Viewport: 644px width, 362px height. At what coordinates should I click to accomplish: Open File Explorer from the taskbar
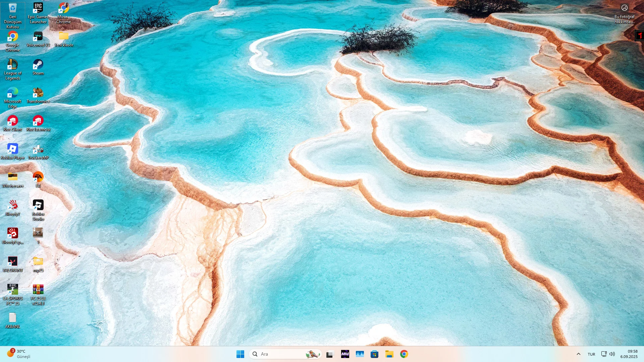pos(389,354)
